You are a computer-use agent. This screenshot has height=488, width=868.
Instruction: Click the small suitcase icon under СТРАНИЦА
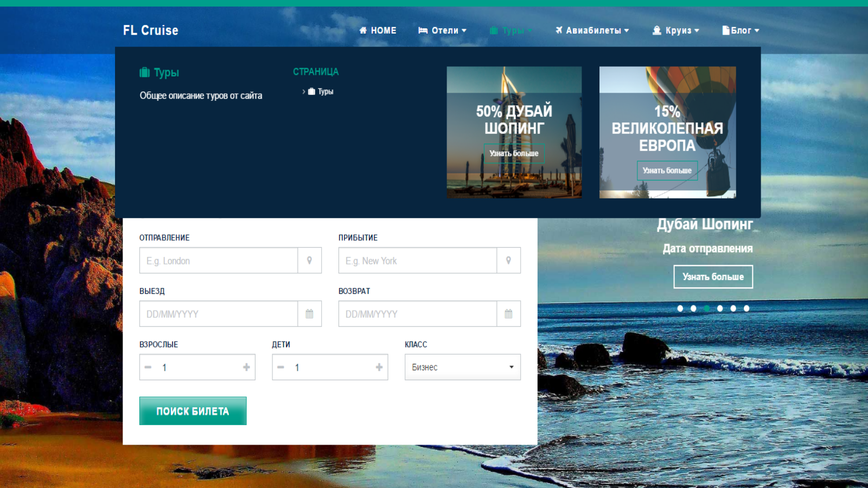[311, 92]
